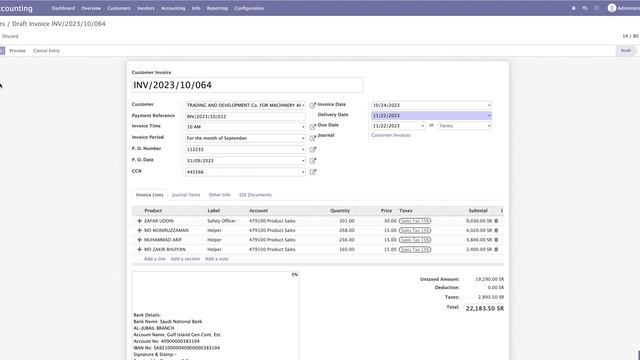Open the Configuration menu
This screenshot has width=640, height=360.
[x=249, y=8]
